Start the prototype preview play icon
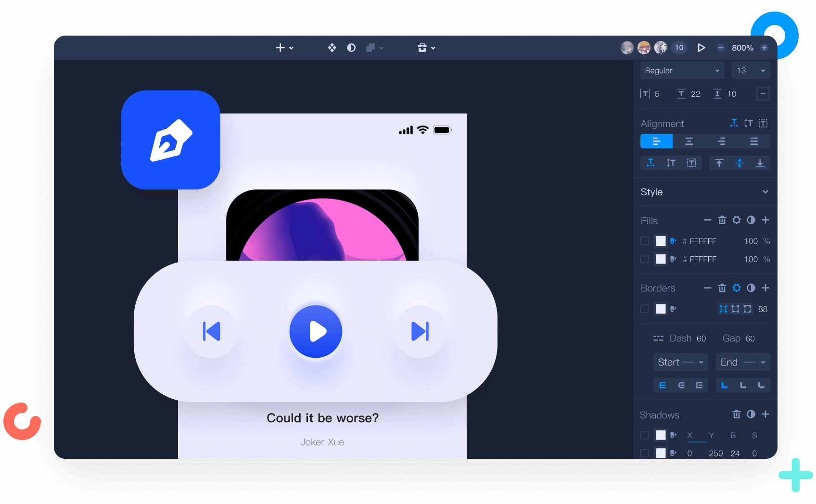816x504 pixels. [701, 48]
